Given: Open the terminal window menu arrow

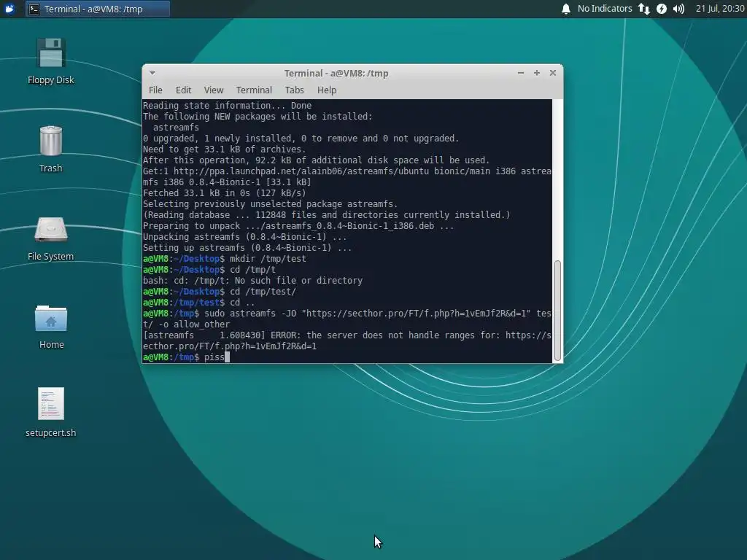Looking at the screenshot, I should (152, 73).
